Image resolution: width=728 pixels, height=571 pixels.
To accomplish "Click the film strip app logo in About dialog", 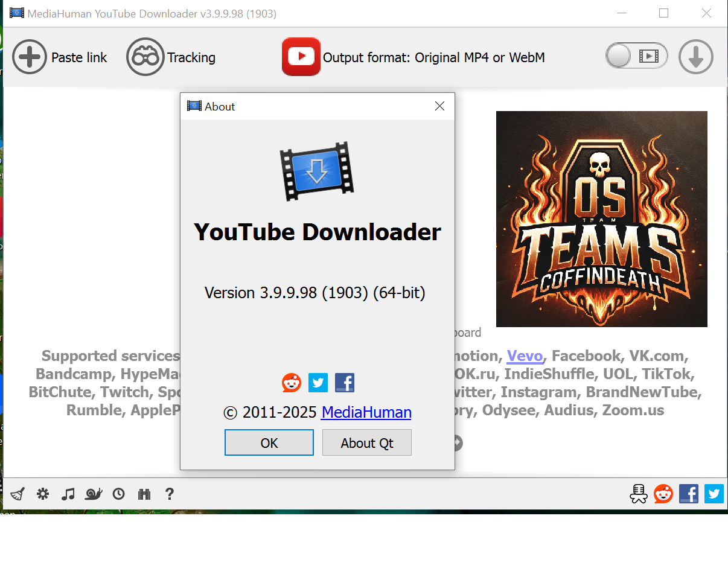I will click(317, 171).
